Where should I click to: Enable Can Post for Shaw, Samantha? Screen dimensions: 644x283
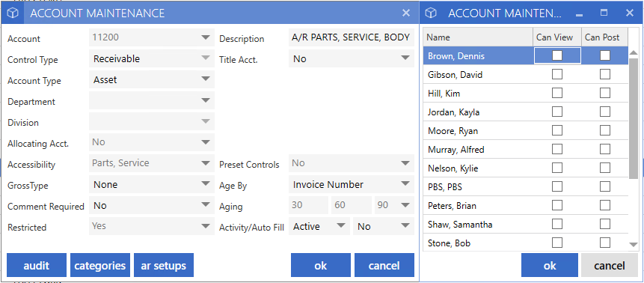pyautogui.click(x=605, y=224)
